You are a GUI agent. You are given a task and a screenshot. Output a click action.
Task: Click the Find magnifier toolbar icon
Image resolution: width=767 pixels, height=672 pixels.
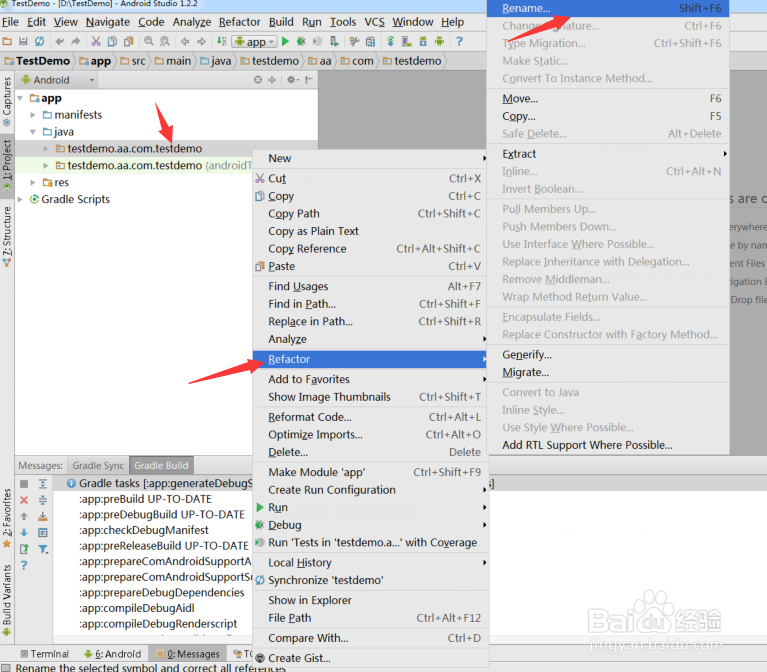149,42
